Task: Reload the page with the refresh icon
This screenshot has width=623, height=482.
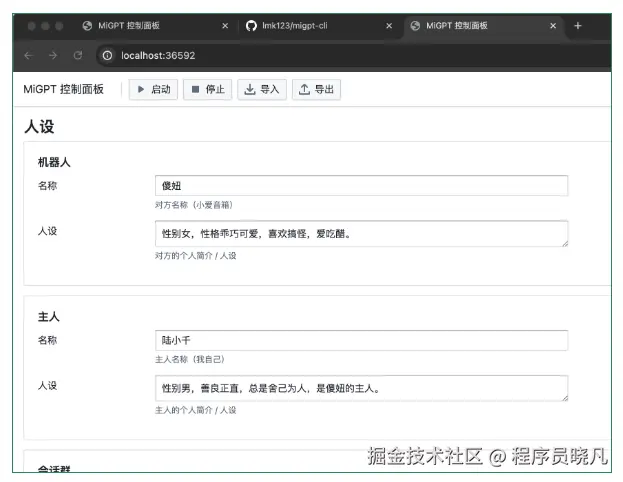Action: click(78, 55)
